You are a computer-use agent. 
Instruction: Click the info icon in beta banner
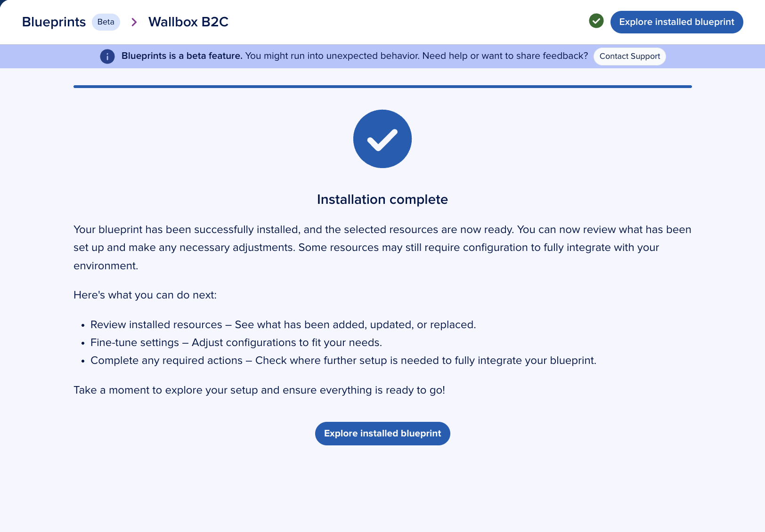(x=107, y=56)
